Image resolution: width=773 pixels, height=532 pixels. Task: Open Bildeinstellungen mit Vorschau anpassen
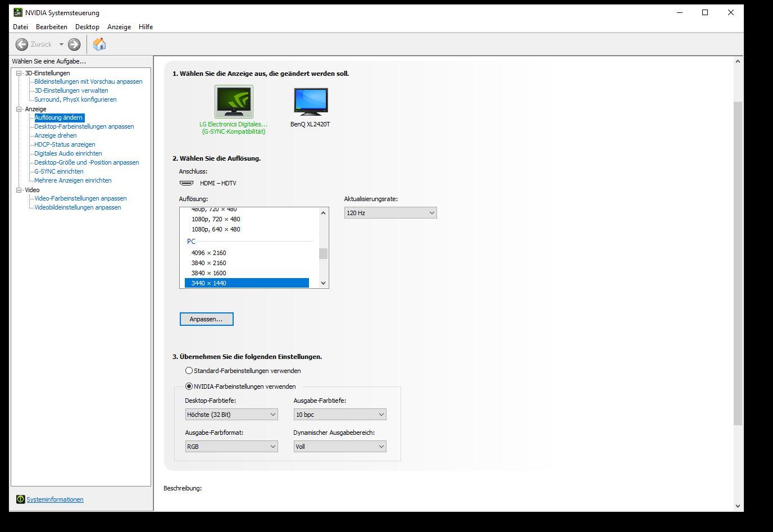88,81
